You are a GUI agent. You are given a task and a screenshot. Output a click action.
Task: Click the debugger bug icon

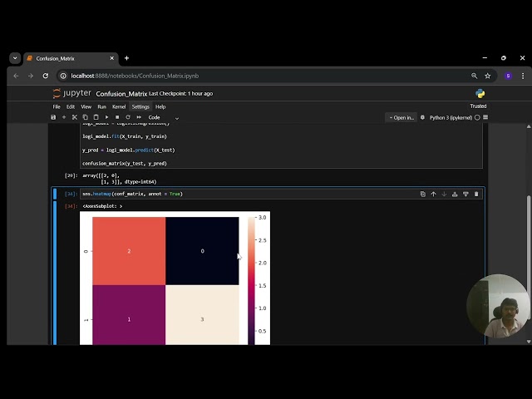point(422,117)
